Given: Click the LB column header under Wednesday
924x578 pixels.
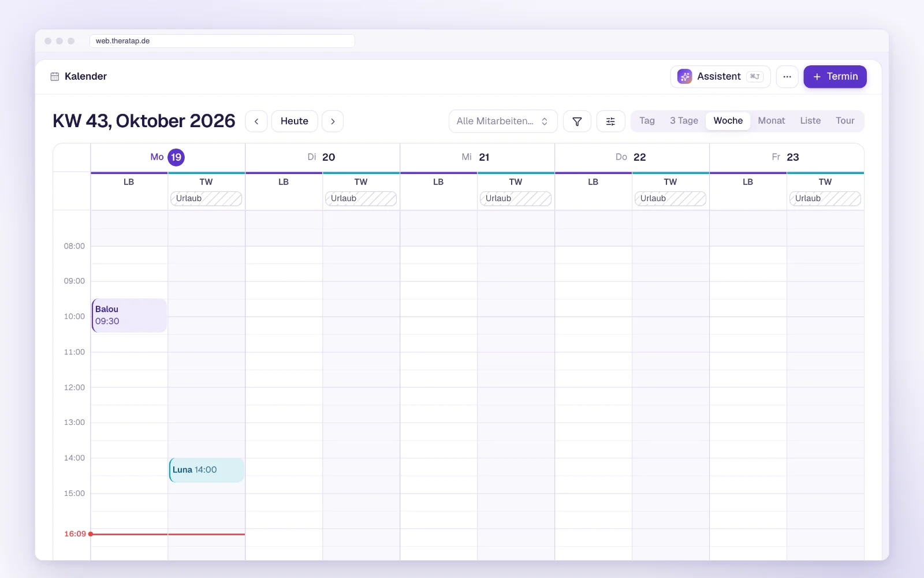Looking at the screenshot, I should coord(438,182).
